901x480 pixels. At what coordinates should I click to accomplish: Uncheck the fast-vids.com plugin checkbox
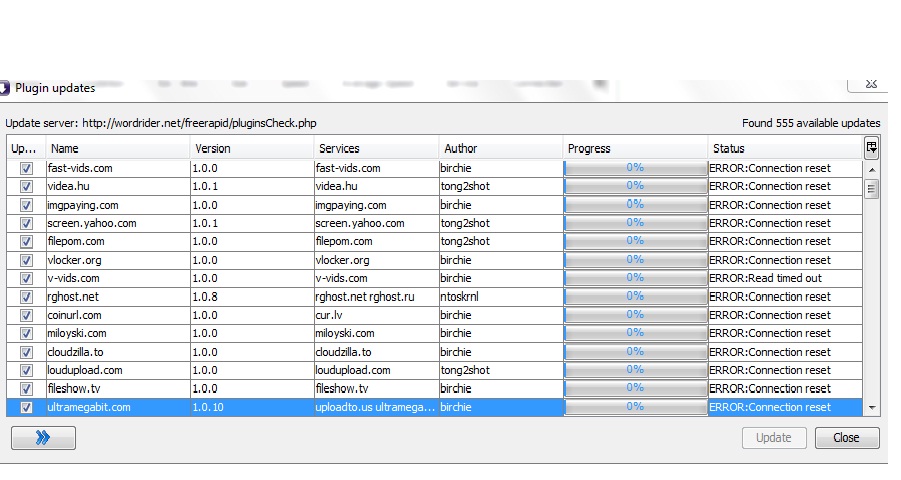click(x=26, y=168)
